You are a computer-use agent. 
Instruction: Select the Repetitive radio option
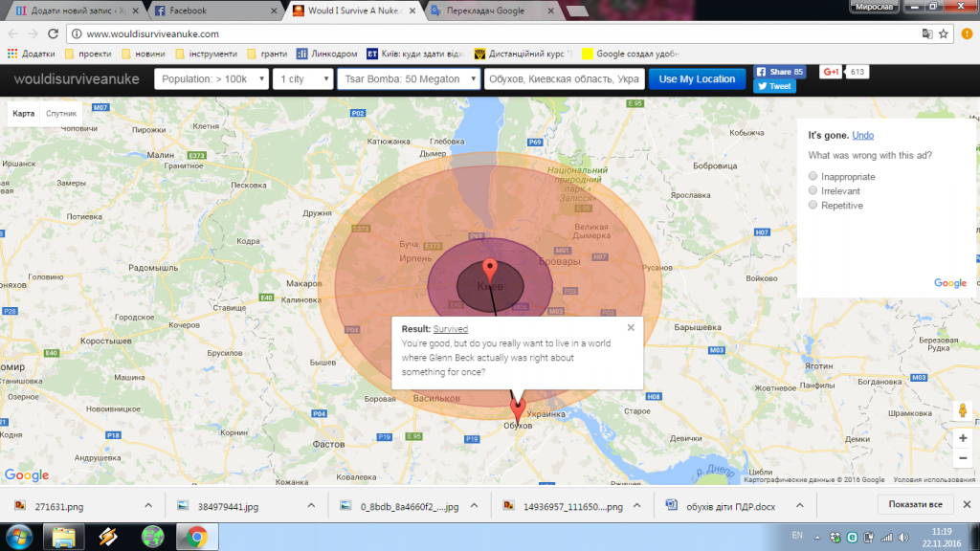813,205
